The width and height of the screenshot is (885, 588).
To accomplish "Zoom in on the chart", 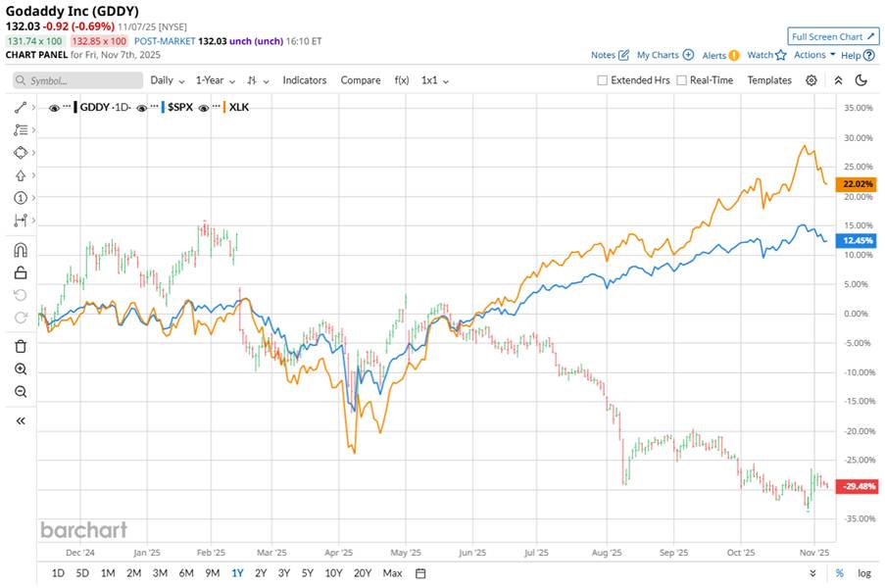I will (21, 369).
